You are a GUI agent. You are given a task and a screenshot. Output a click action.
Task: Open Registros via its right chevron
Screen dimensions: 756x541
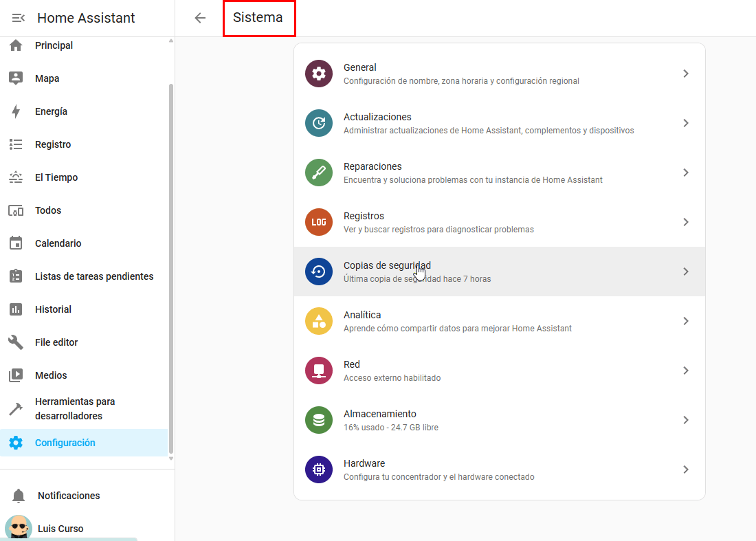coord(686,222)
